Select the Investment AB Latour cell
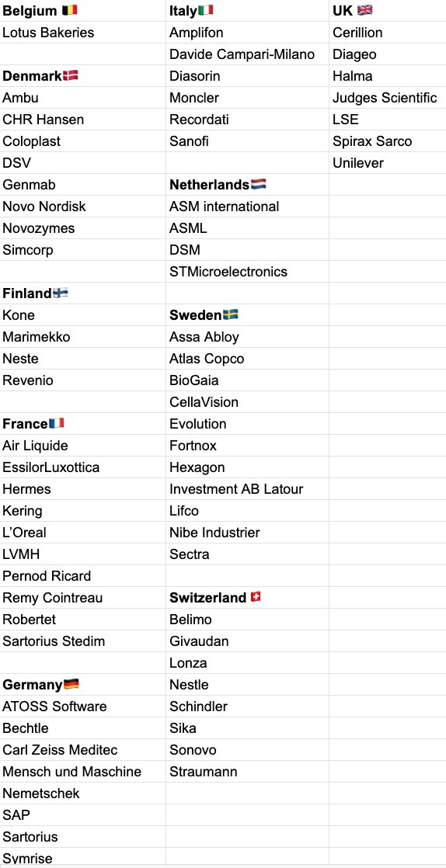446x868 pixels. 247,489
